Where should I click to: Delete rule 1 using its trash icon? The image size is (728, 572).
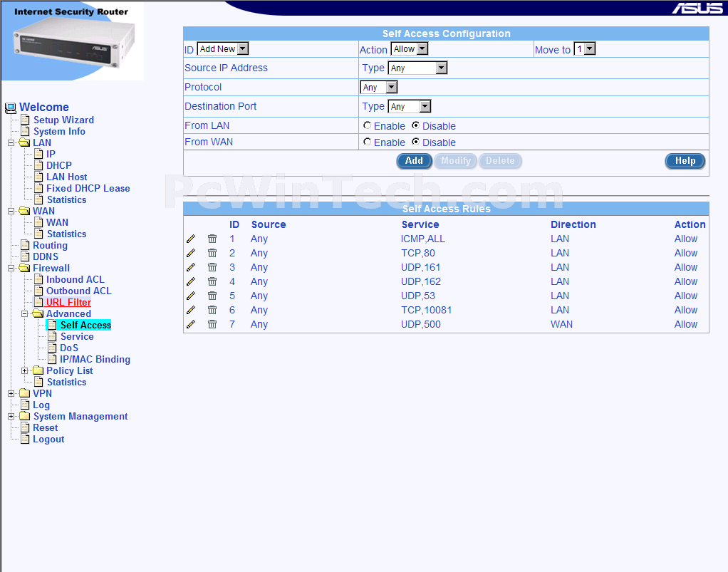click(212, 239)
